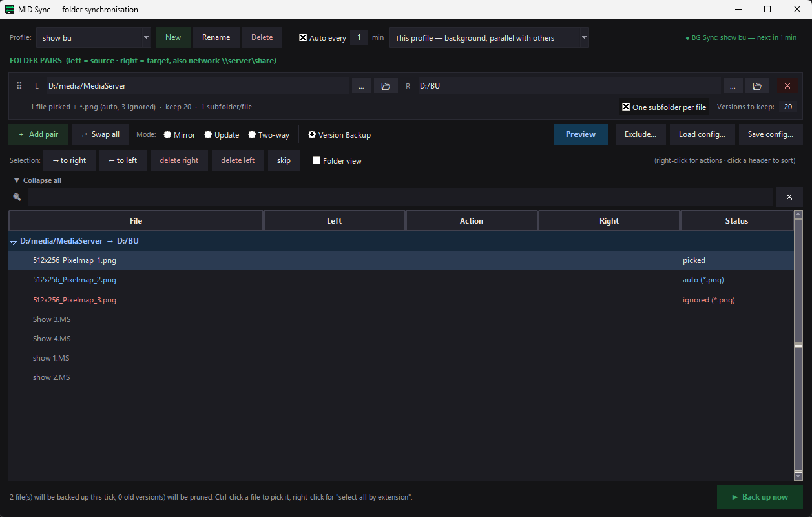
Task: Select Update mode
Action: point(208,135)
